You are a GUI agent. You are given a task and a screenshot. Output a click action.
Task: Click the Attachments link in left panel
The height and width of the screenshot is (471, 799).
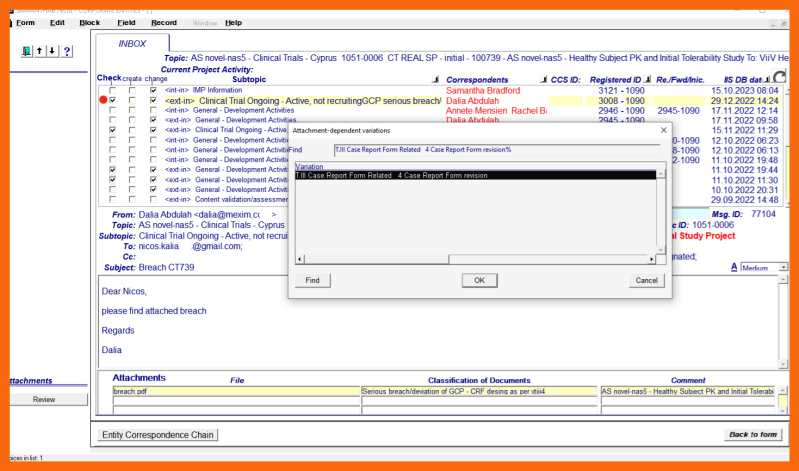[x=31, y=381]
